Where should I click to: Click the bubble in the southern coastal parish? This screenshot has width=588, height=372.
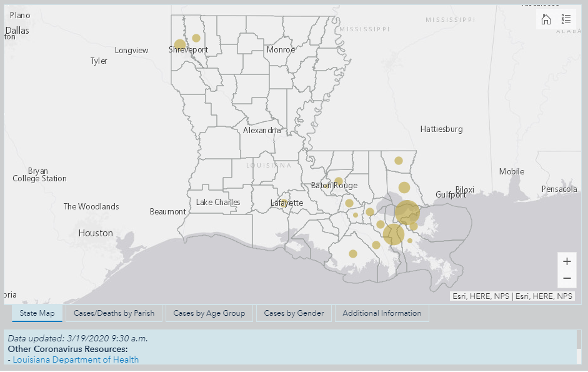[x=353, y=254]
